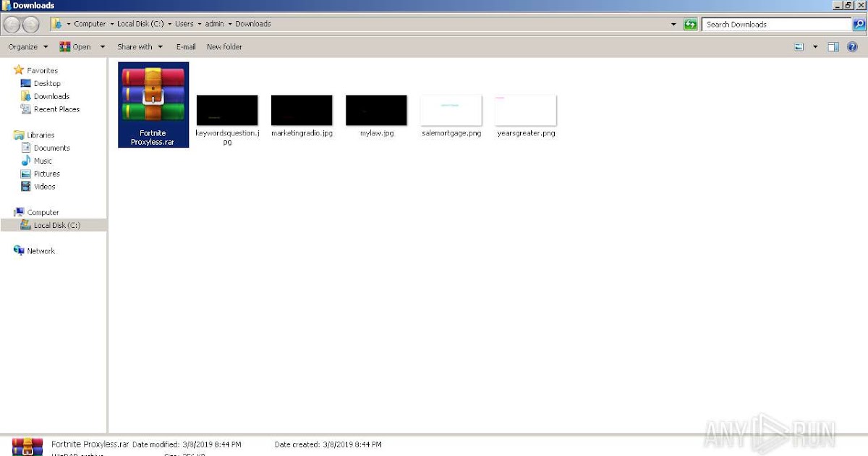
Task: Select Favorites in navigation pane
Action: pyautogui.click(x=42, y=70)
